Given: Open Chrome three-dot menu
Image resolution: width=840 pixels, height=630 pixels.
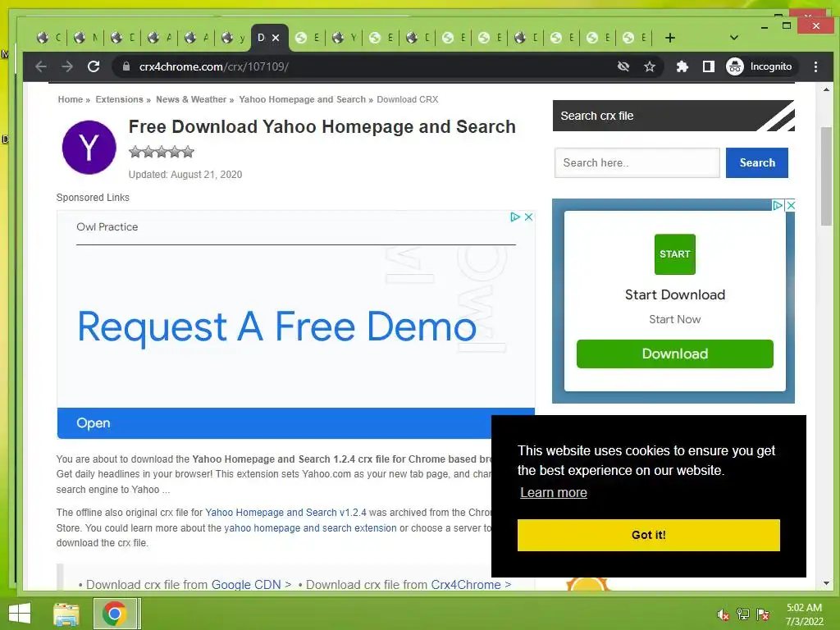Looking at the screenshot, I should 815,66.
